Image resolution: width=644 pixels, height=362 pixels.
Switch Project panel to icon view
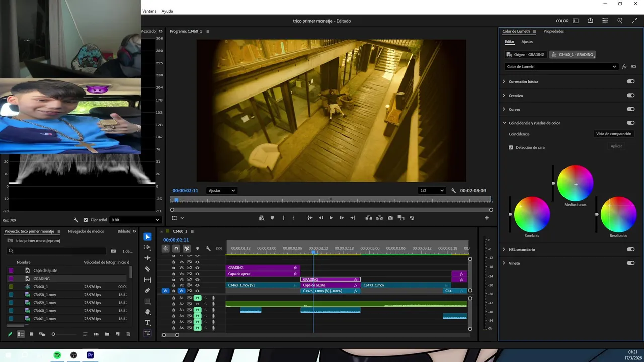pos(31,334)
